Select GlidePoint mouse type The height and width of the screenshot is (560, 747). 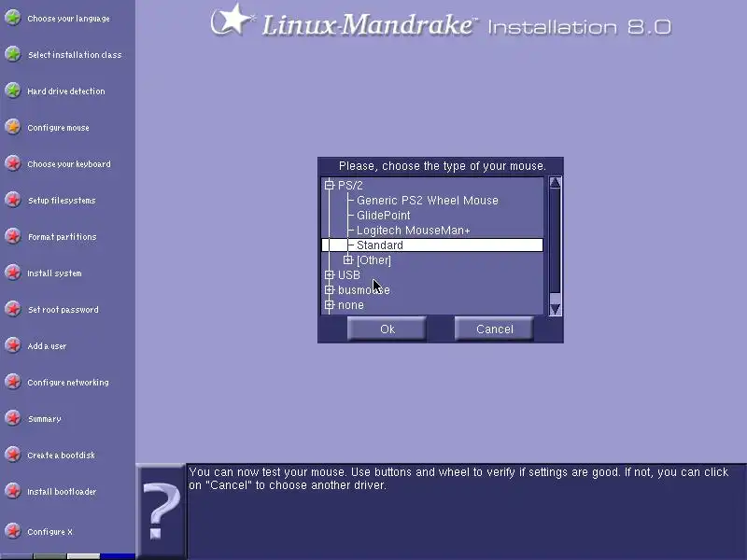click(x=383, y=216)
